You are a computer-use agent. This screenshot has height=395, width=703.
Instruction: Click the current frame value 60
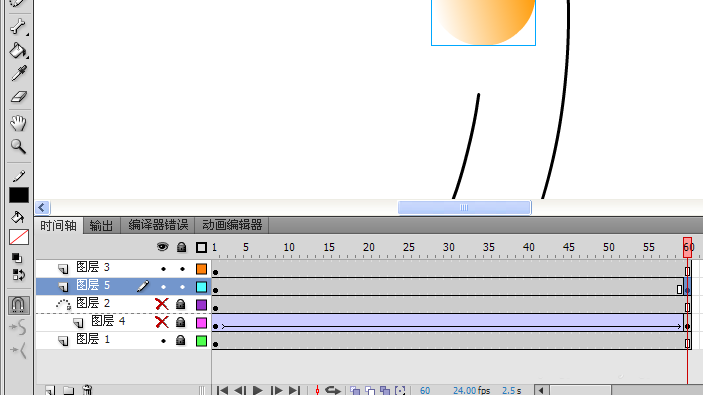(x=425, y=391)
